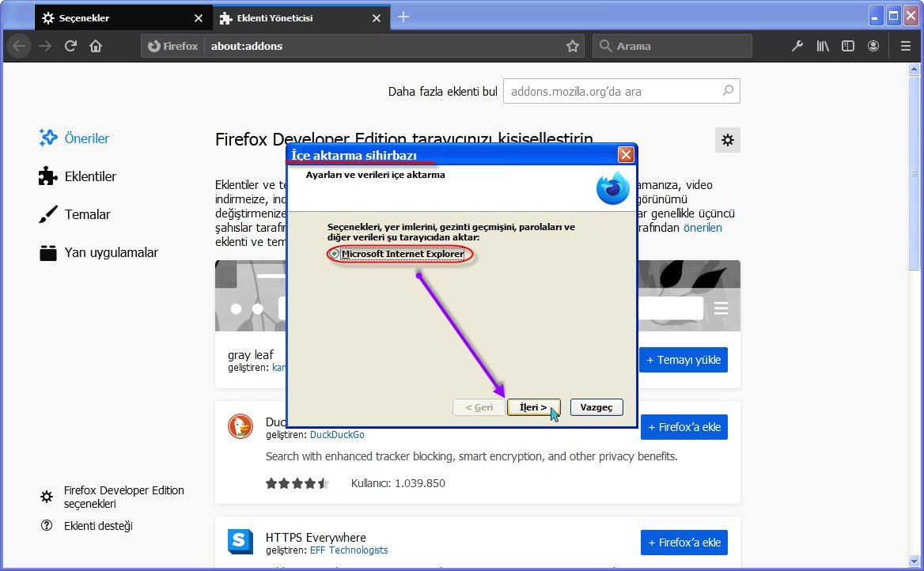The image size is (924, 571).
Task: Open the Library icon in toolbar
Action: click(823, 46)
